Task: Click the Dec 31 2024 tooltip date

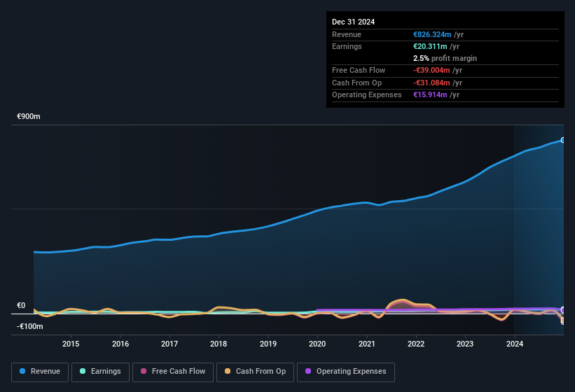Action: tap(353, 22)
